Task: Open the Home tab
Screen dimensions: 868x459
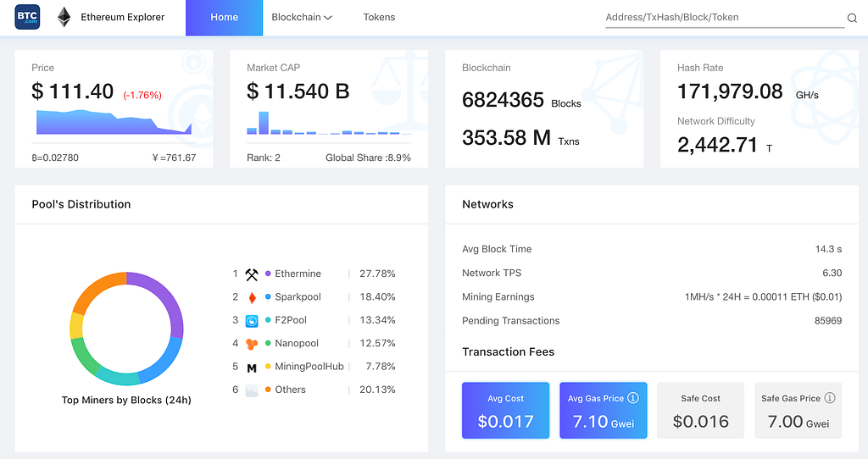Action: pyautogui.click(x=224, y=18)
